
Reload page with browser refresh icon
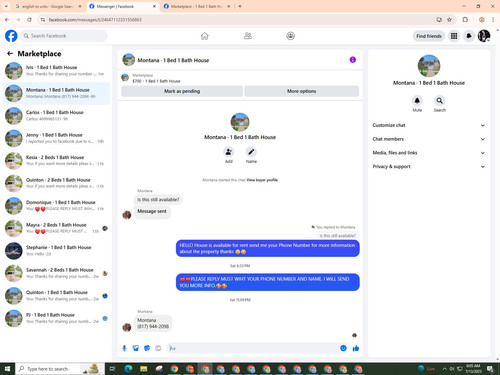tap(29, 20)
